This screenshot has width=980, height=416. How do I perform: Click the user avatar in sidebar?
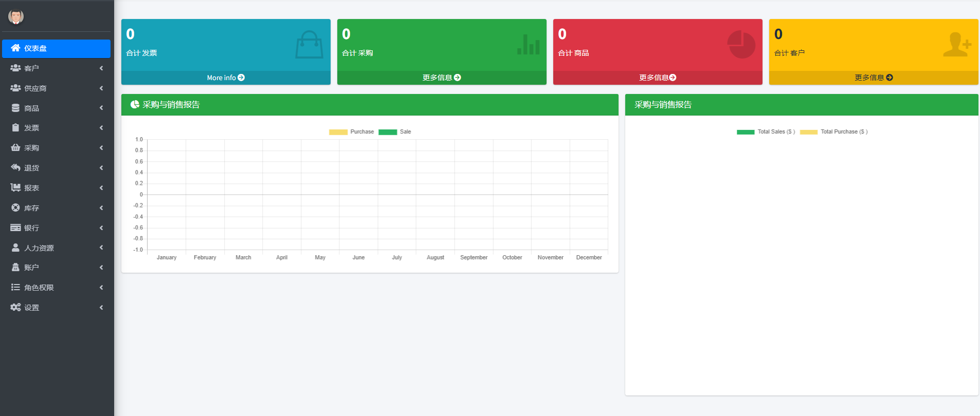tap(16, 16)
